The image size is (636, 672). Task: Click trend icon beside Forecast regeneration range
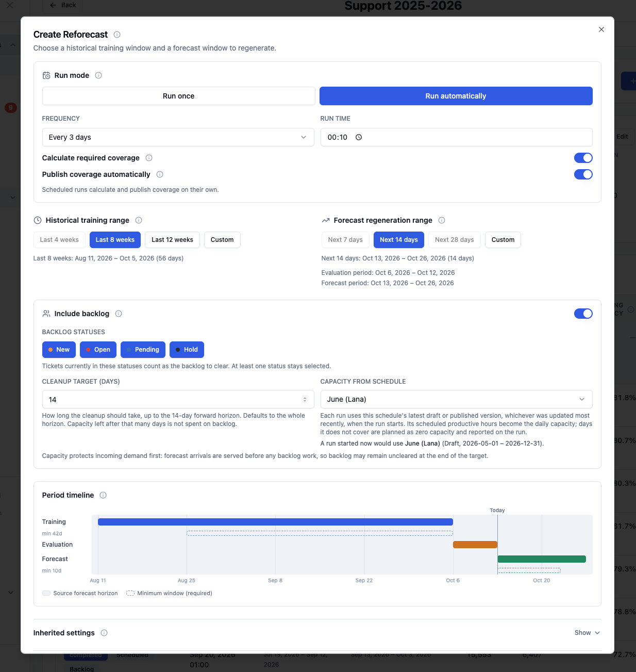click(326, 220)
